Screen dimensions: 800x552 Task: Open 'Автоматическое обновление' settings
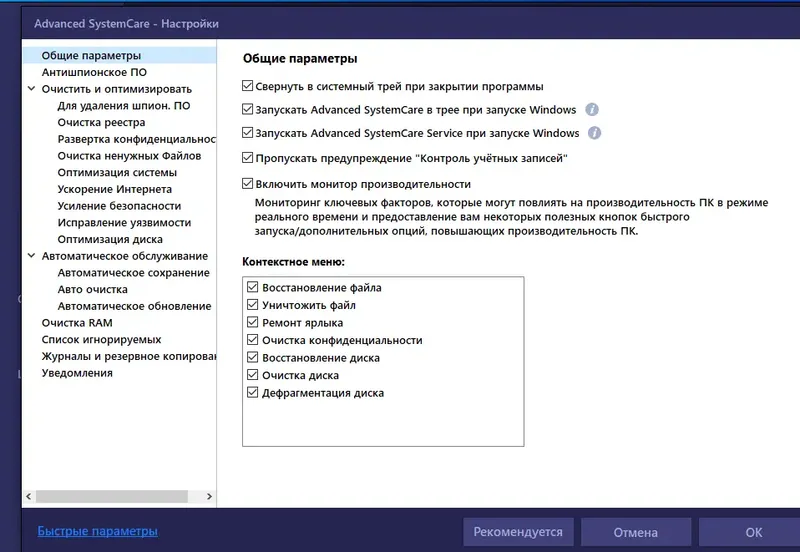(134, 306)
